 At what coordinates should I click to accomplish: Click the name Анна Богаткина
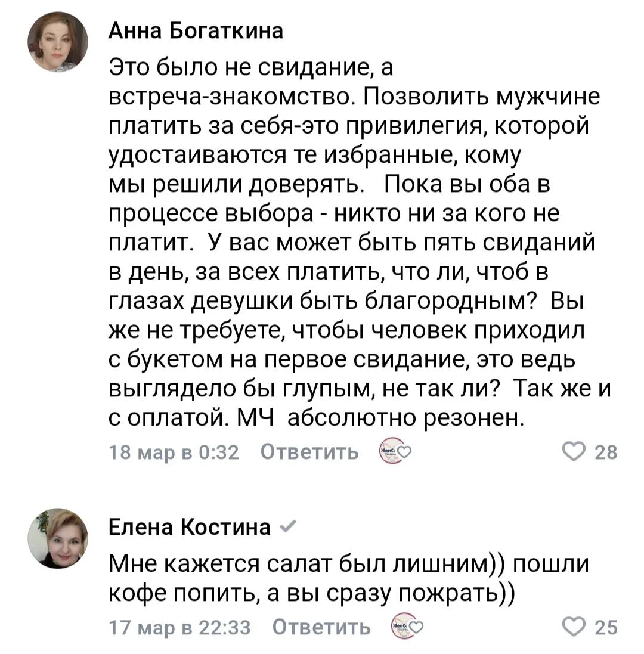pyautogui.click(x=195, y=32)
